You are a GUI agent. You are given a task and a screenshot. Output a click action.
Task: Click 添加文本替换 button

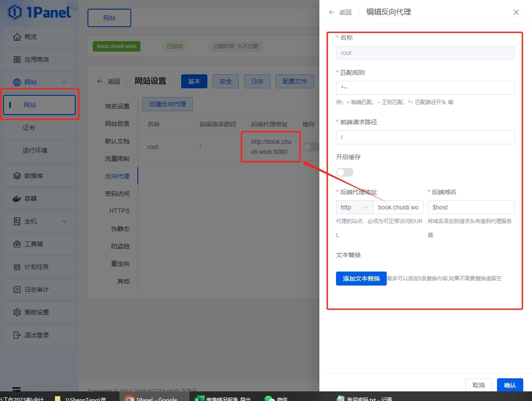click(361, 279)
